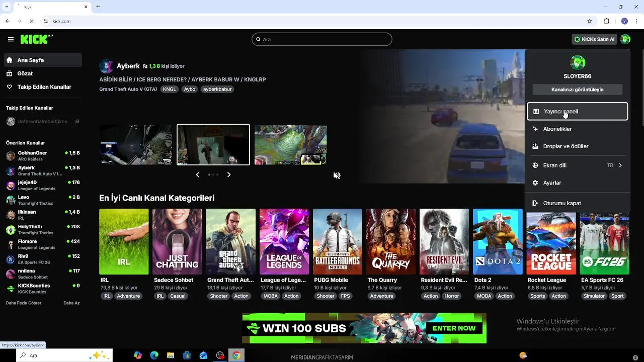Click the KNGL tag
Viewport: 644px width, 362px height.
pyautogui.click(x=170, y=89)
